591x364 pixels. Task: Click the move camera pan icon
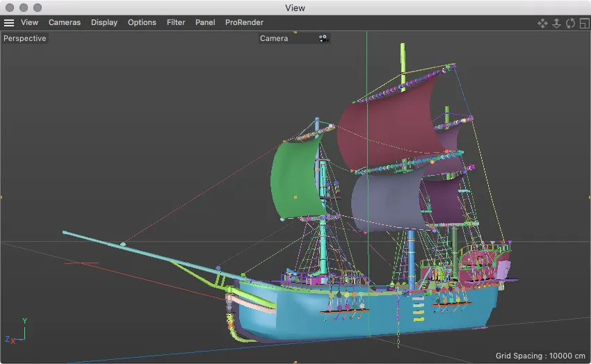[542, 23]
